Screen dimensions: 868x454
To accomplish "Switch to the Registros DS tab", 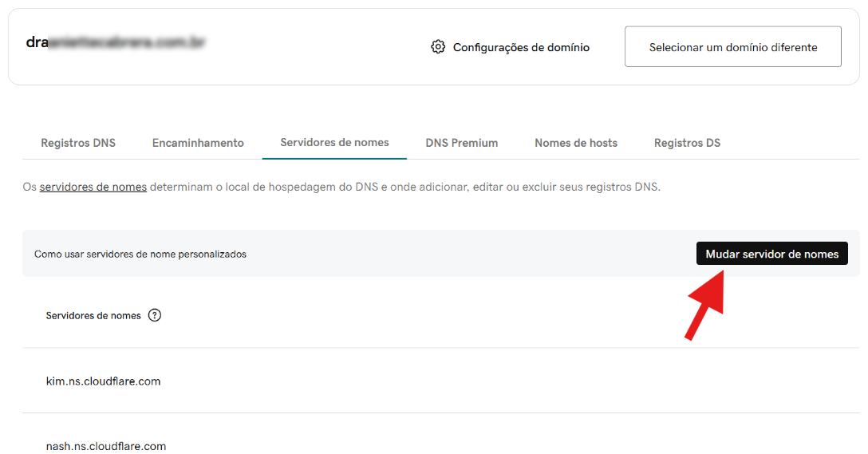I will point(687,143).
